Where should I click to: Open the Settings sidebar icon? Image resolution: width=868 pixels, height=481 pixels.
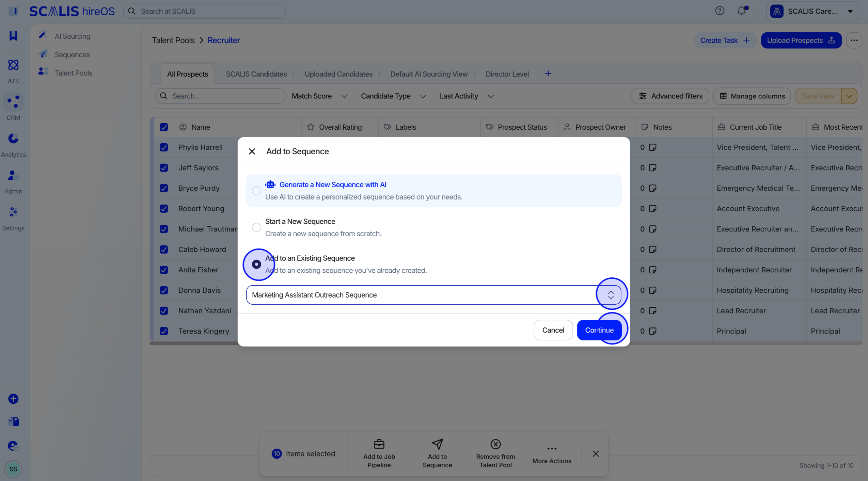13,212
